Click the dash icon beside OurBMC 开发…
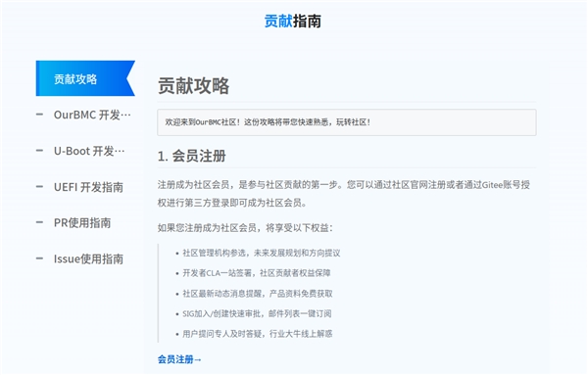Viewport: 588px width, 375px height. tap(39, 115)
